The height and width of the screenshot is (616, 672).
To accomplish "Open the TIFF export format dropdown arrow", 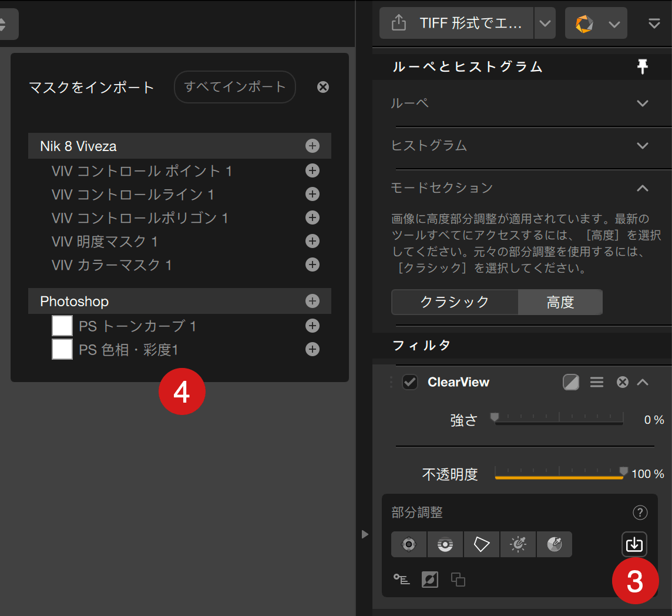I will (545, 23).
